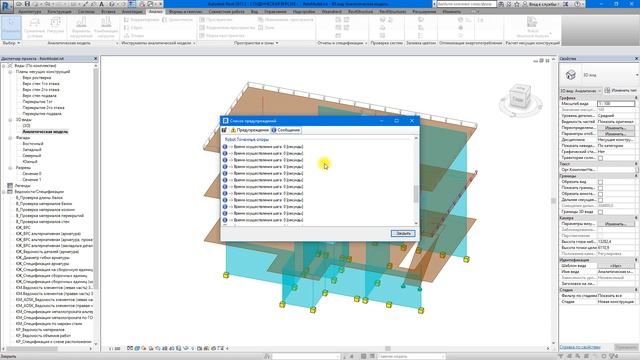The width and height of the screenshot is (640, 360).
Task: Open the Revit application menu button
Action: click(7, 6)
